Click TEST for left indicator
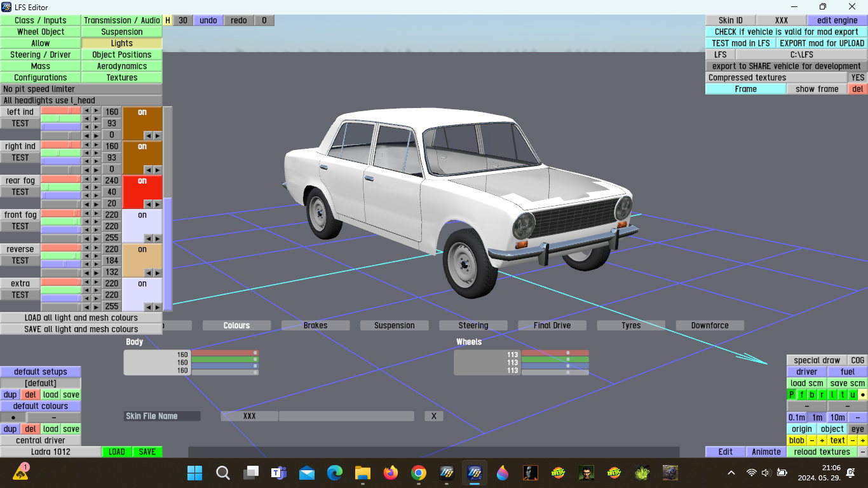 click(x=20, y=123)
